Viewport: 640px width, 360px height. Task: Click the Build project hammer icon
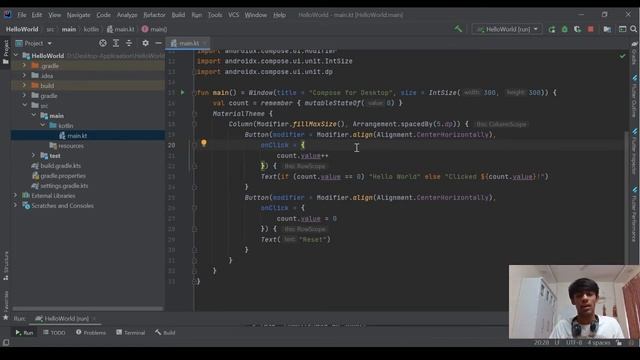pos(458,29)
